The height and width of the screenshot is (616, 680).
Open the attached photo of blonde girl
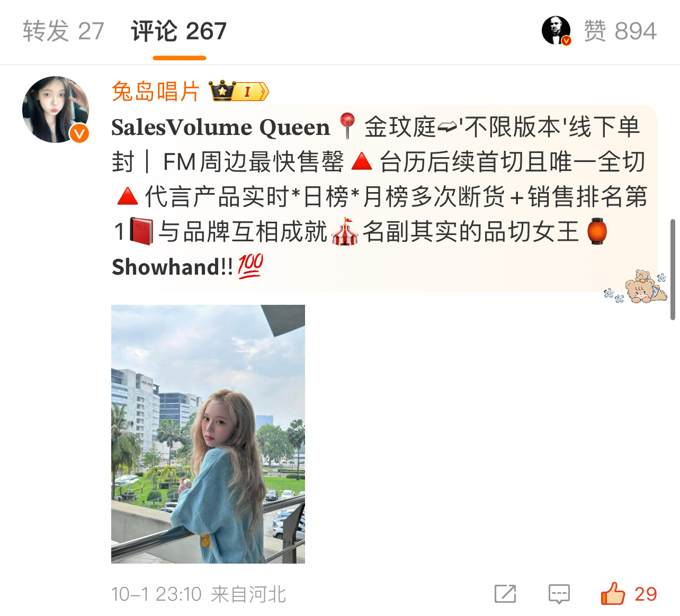coord(208,434)
